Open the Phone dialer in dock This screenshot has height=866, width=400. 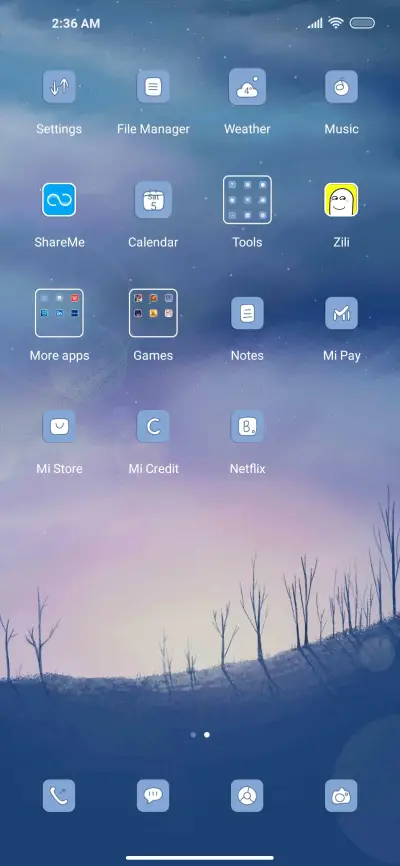click(59, 796)
